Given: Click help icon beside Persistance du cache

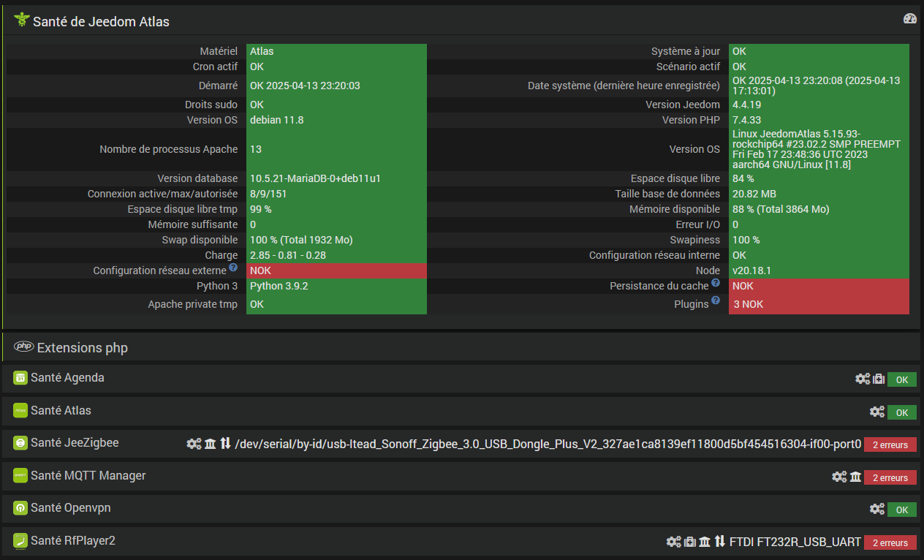Looking at the screenshot, I should pos(716,283).
